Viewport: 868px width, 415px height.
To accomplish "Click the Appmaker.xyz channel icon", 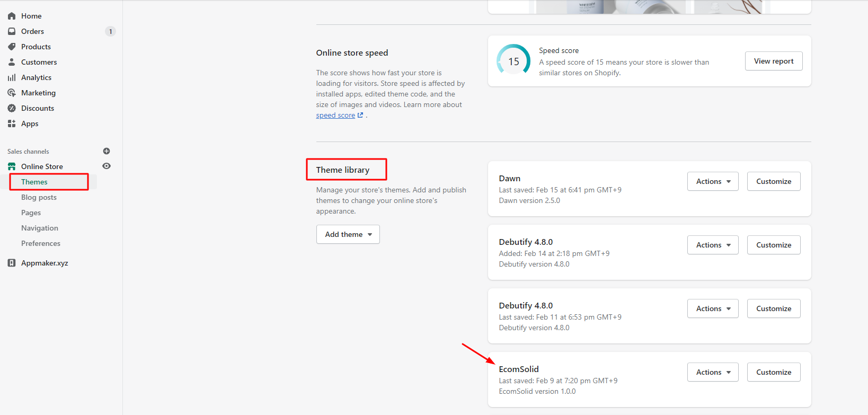I will click(x=12, y=263).
